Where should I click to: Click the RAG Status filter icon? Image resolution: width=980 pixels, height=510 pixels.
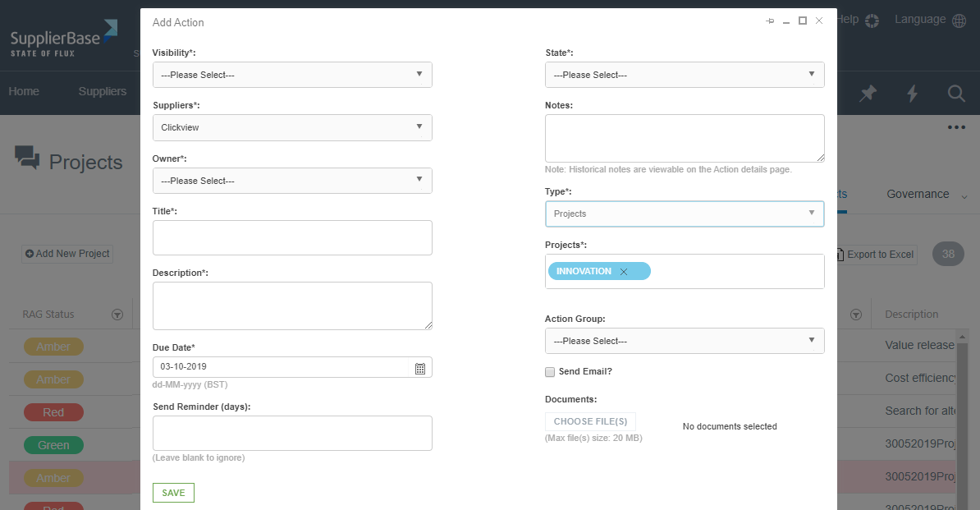[117, 315]
